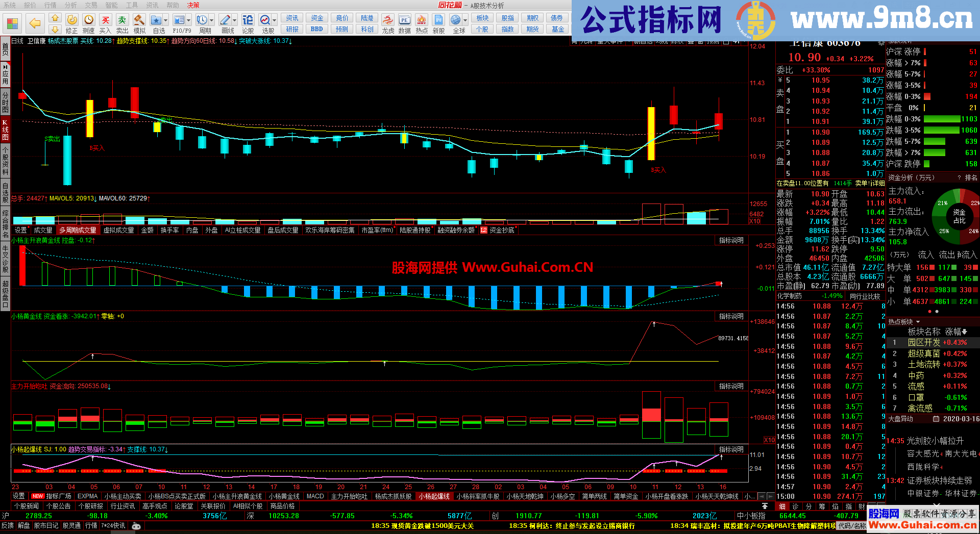
Task: Select the 换手率 tab
Action: point(170,231)
